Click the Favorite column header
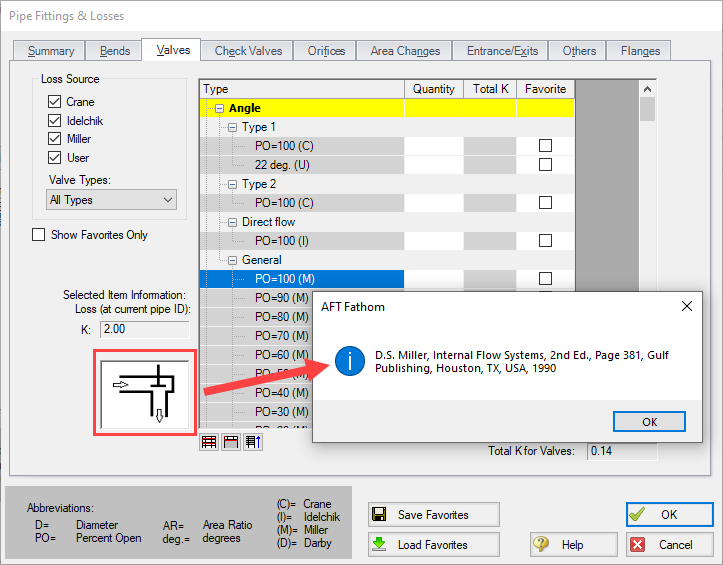Screen dimensions: 723x565 (x=545, y=89)
